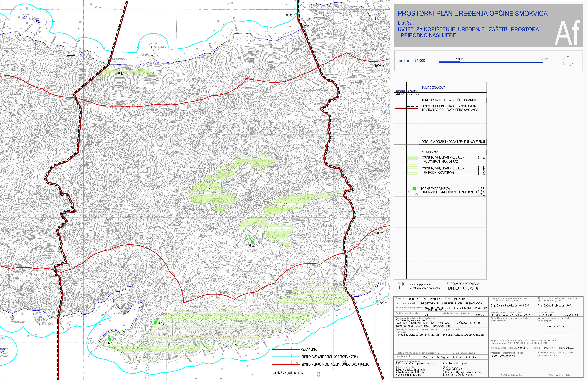This screenshot has width=588, height=381.
Task: Click the green viewpoint marker 6.3.3
Action: [110, 339]
